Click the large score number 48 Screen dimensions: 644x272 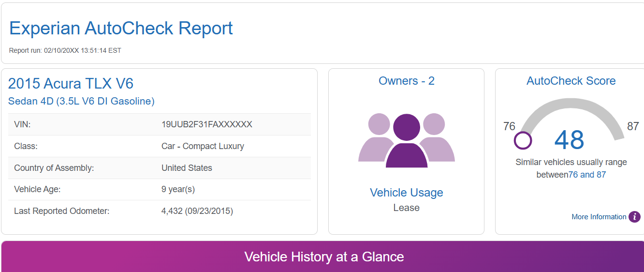click(570, 140)
